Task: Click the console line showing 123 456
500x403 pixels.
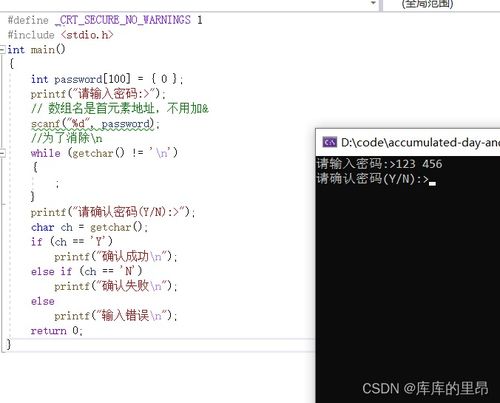Action: [x=379, y=164]
